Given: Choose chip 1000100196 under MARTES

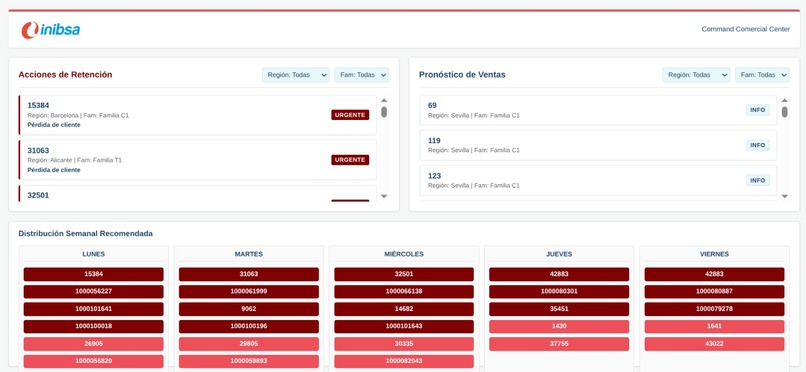Looking at the screenshot, I should (x=249, y=327).
